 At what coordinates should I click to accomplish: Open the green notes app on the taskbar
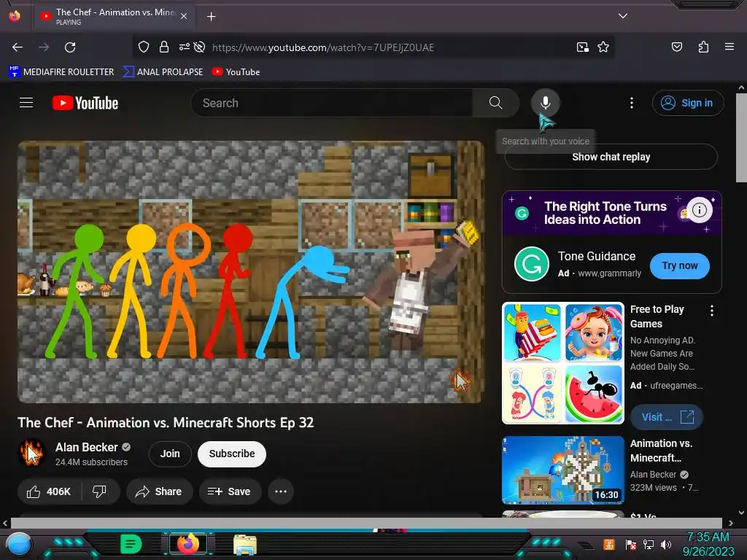(x=131, y=544)
